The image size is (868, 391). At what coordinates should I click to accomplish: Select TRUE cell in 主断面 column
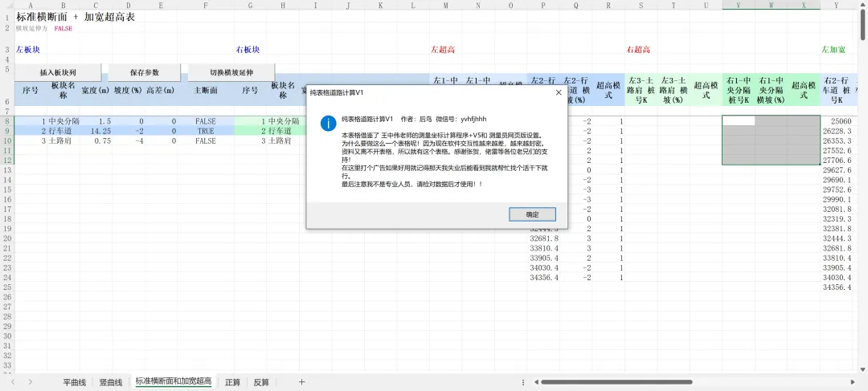click(x=206, y=131)
